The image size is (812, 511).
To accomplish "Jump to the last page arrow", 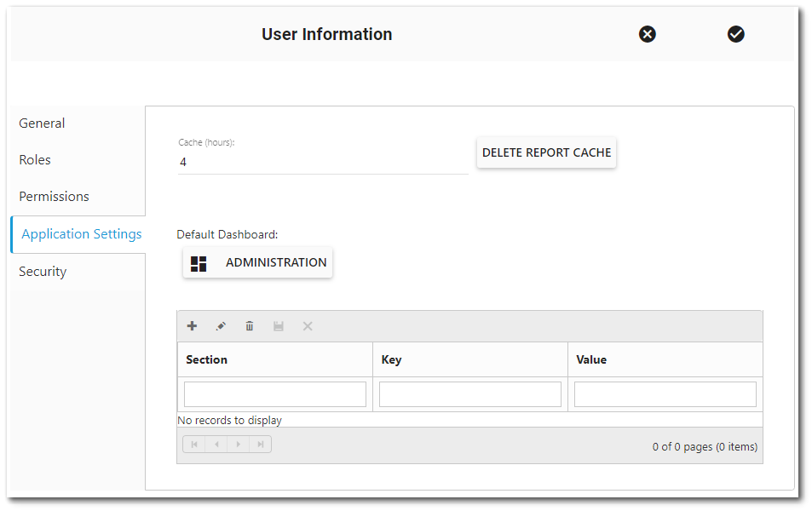I will pyautogui.click(x=260, y=444).
